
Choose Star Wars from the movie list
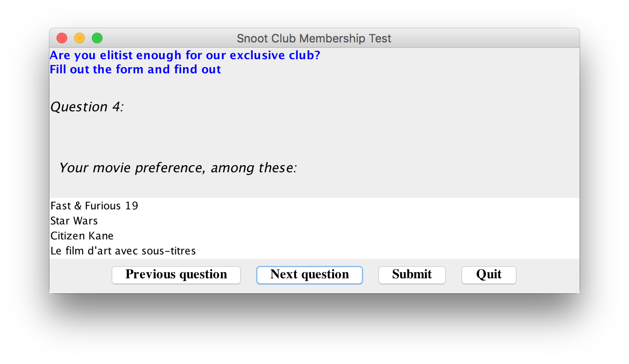coord(74,221)
